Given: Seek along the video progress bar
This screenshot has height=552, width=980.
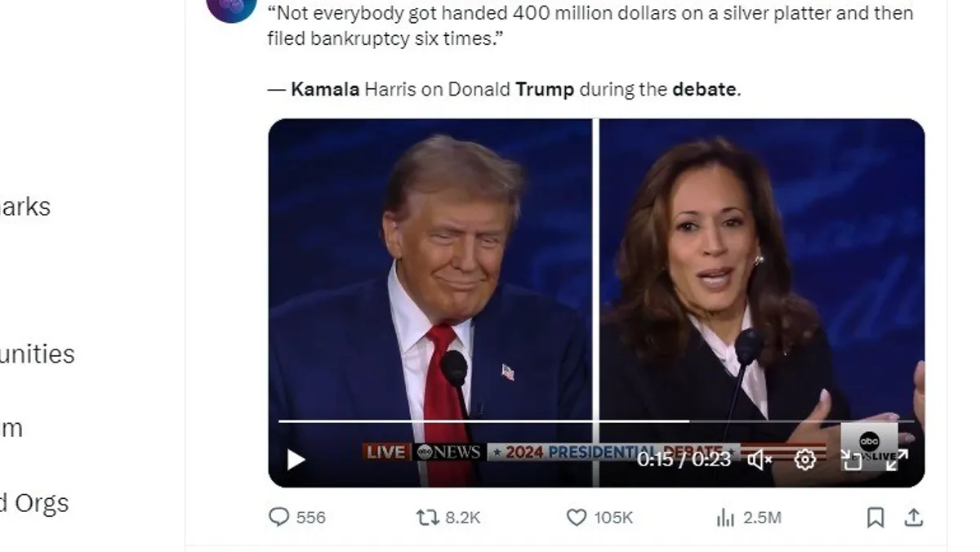Looking at the screenshot, I should pyautogui.click(x=596, y=421).
